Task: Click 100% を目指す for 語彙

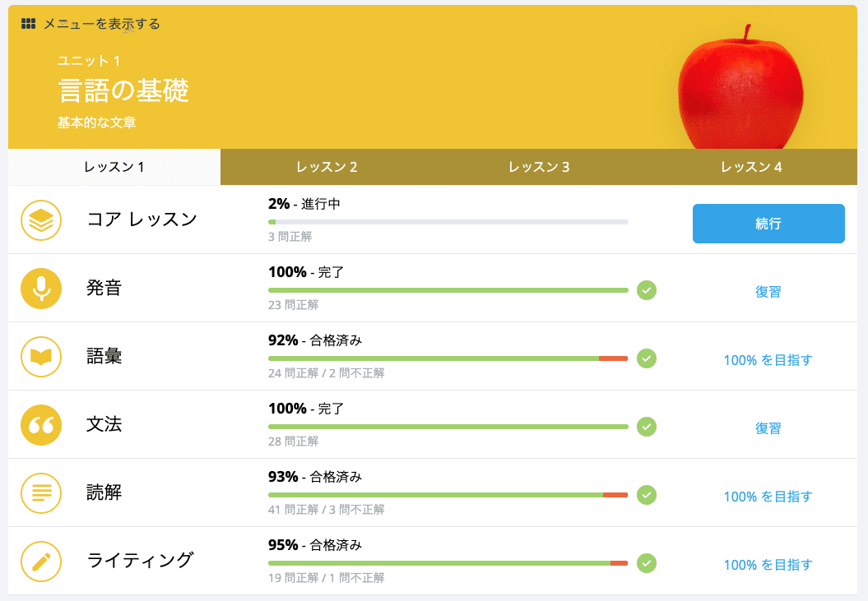Action: [x=768, y=359]
